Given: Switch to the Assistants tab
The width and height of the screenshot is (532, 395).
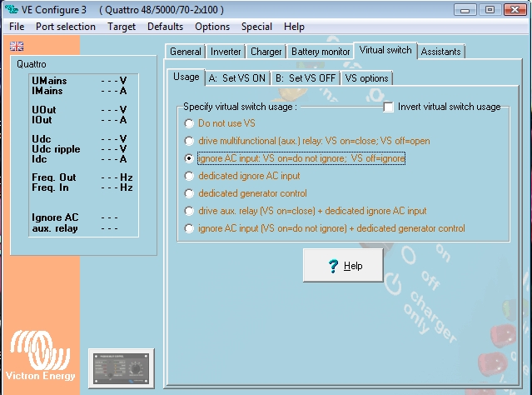Looking at the screenshot, I should click(x=440, y=52).
